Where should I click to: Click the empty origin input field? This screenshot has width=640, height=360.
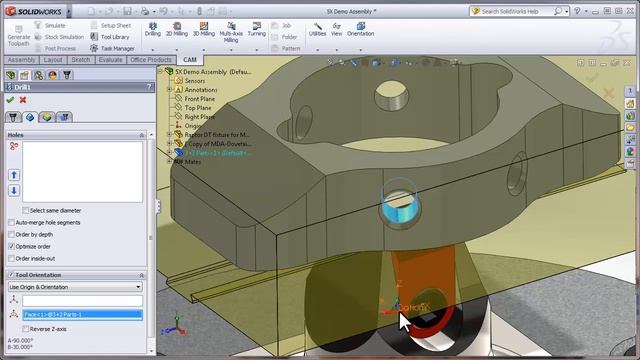click(82, 301)
